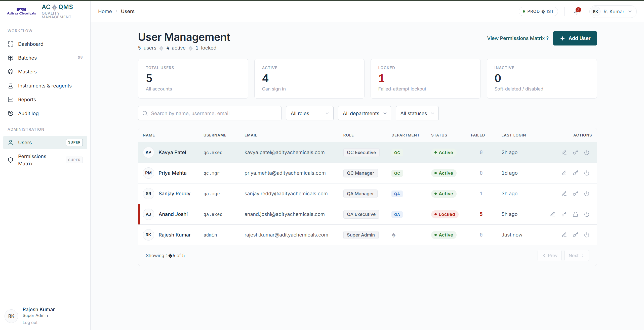The image size is (644, 330).
Task: Open Instruments & reagents page
Action: (x=45, y=86)
